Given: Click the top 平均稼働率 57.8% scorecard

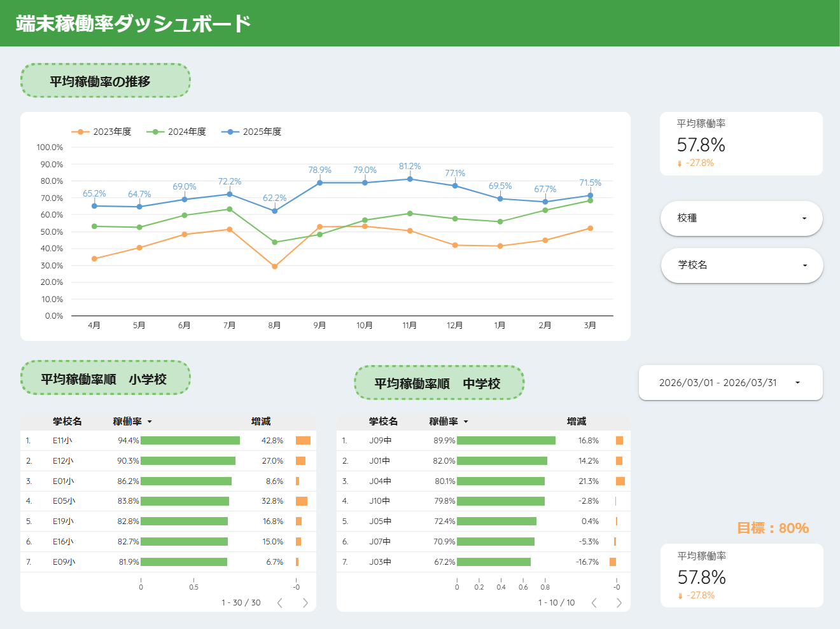Looking at the screenshot, I should click(741, 144).
